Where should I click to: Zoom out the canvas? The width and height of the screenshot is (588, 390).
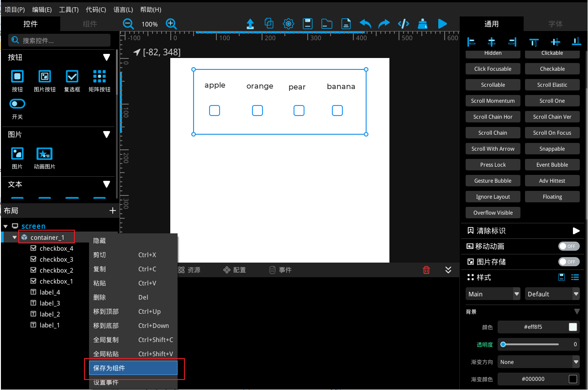coord(128,24)
